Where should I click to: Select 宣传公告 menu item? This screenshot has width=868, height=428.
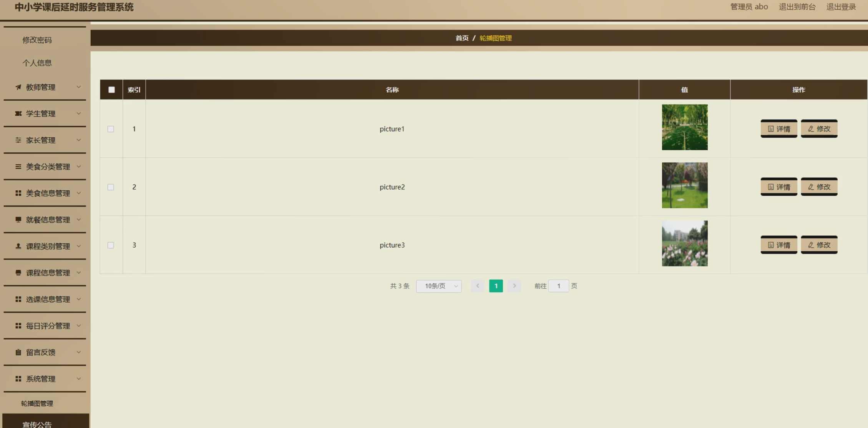(37, 424)
